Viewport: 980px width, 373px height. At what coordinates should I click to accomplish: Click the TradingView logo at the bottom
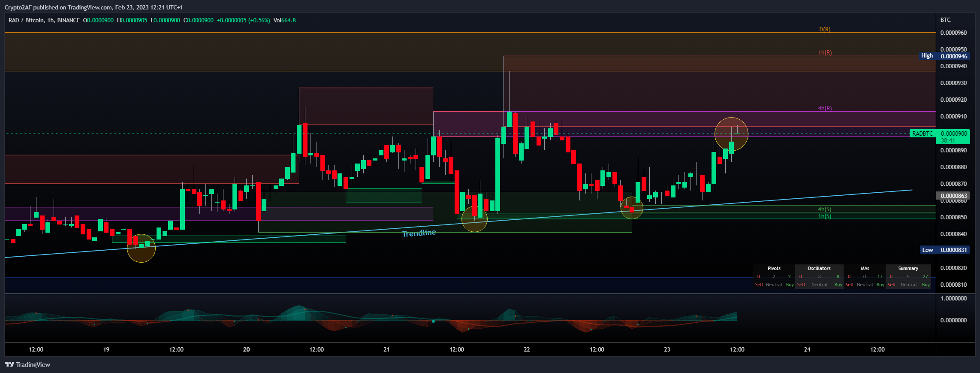pos(27,365)
